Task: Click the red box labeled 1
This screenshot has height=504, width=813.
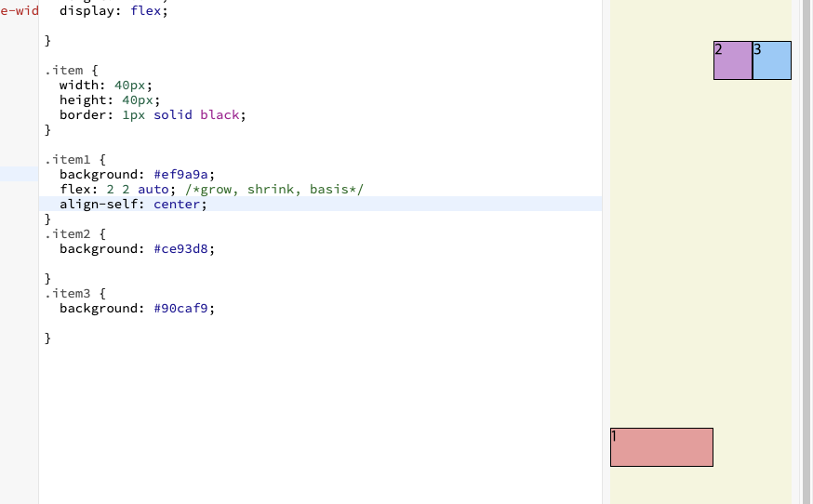Action: coord(661,447)
